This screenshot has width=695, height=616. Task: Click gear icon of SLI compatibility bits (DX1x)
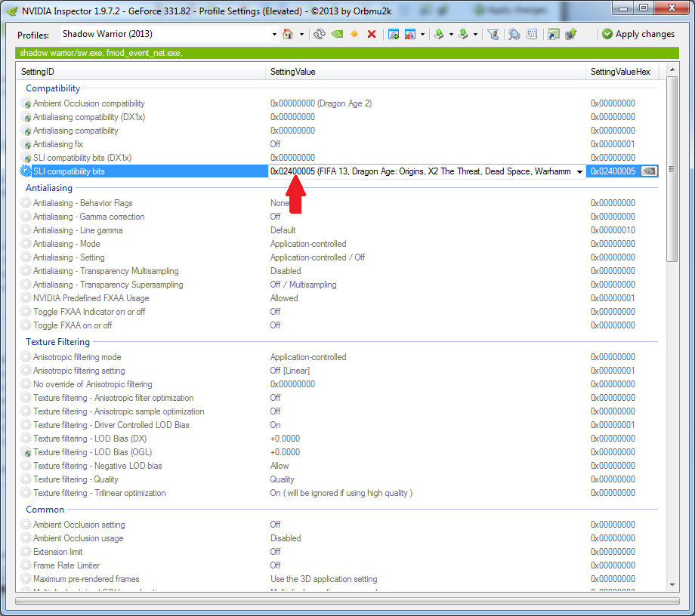[26, 158]
